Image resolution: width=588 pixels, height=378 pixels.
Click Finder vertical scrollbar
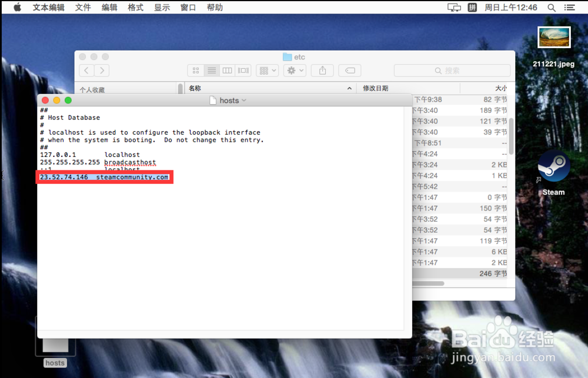click(x=511, y=136)
